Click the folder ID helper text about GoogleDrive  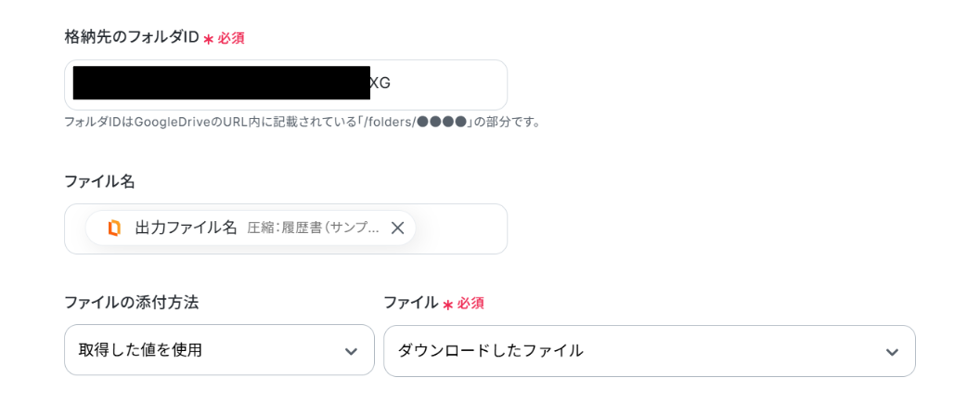tap(303, 122)
